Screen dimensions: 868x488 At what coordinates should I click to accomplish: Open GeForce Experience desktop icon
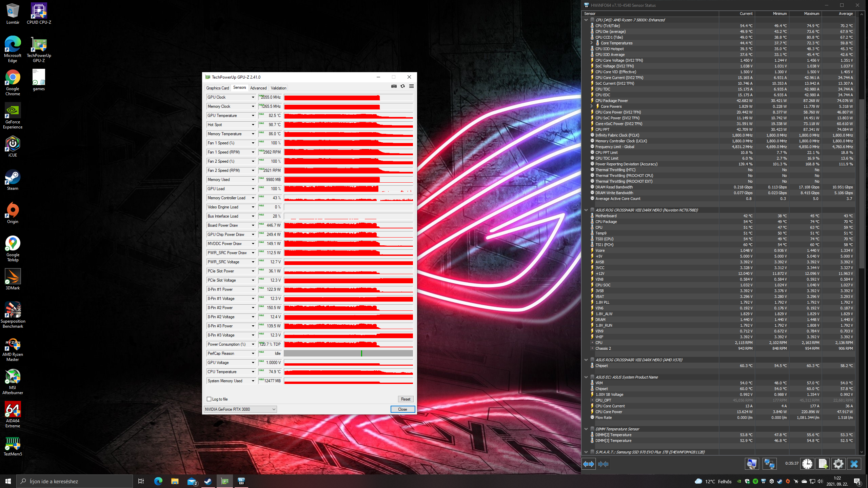(13, 116)
